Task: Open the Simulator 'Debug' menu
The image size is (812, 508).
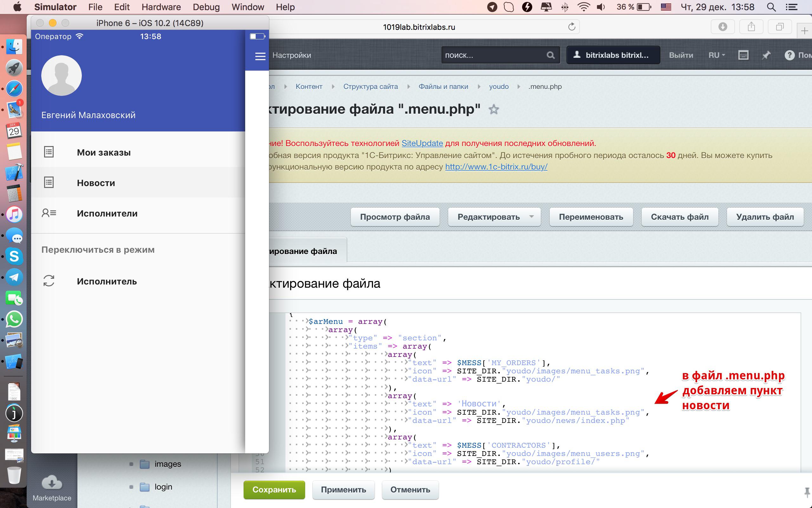Action: (206, 7)
